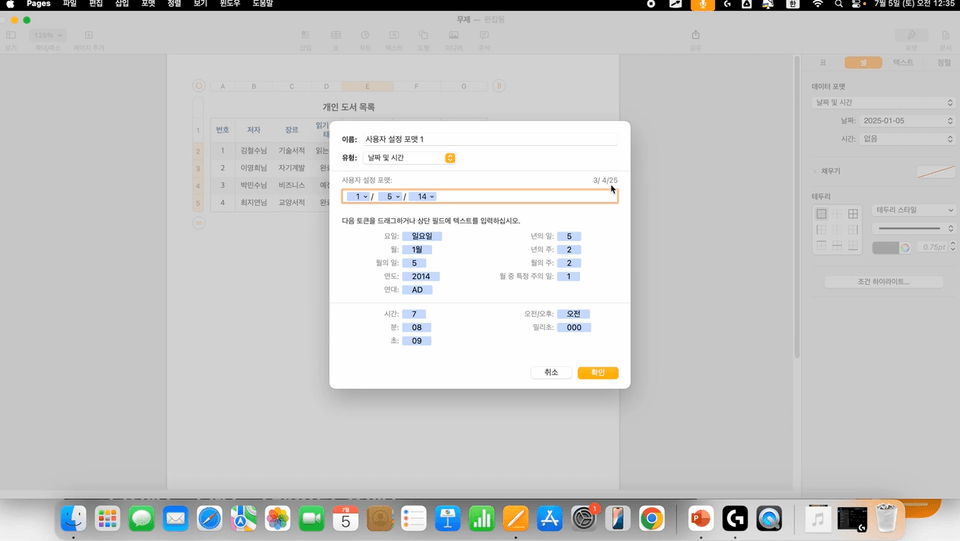Select the 일요일 weekday token
The height and width of the screenshot is (541, 960).
click(x=421, y=236)
